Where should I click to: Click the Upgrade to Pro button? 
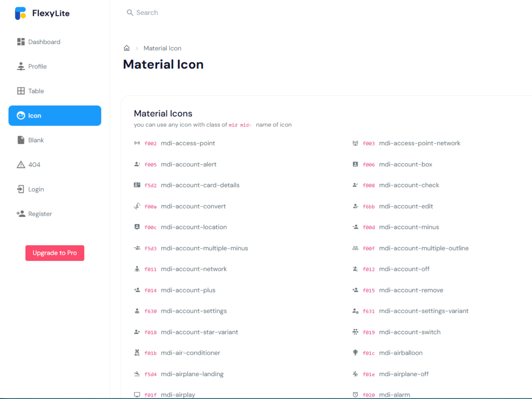click(x=55, y=253)
